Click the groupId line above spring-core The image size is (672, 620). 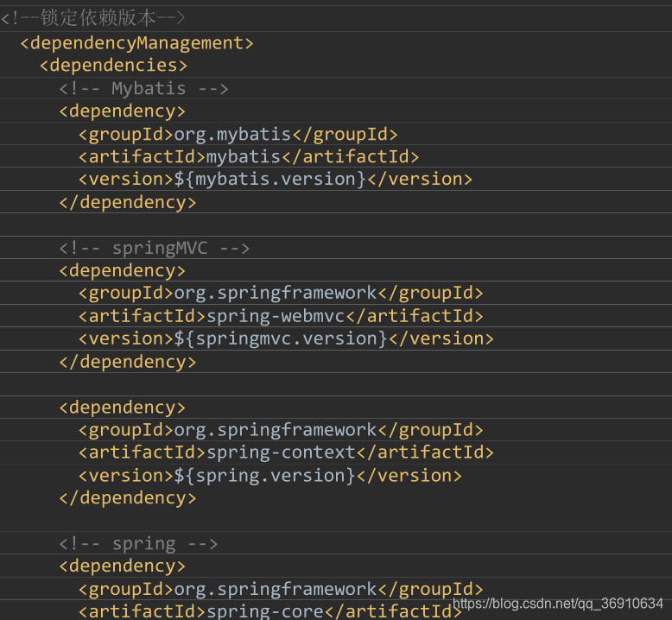pos(281,589)
